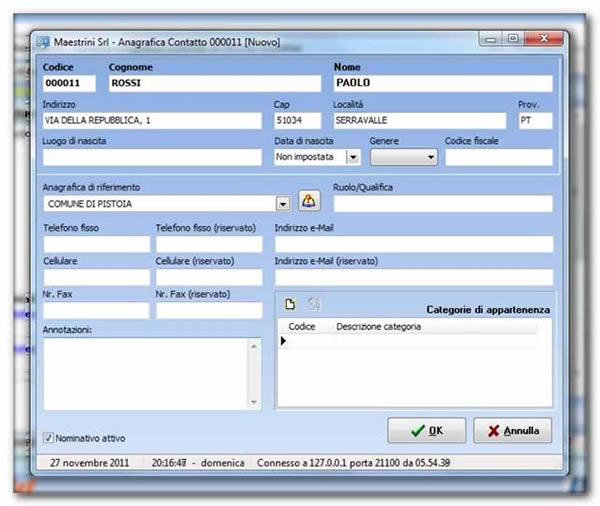The height and width of the screenshot is (506, 600).
Task: Click the Descrizione categoria column header
Action: coord(378,326)
